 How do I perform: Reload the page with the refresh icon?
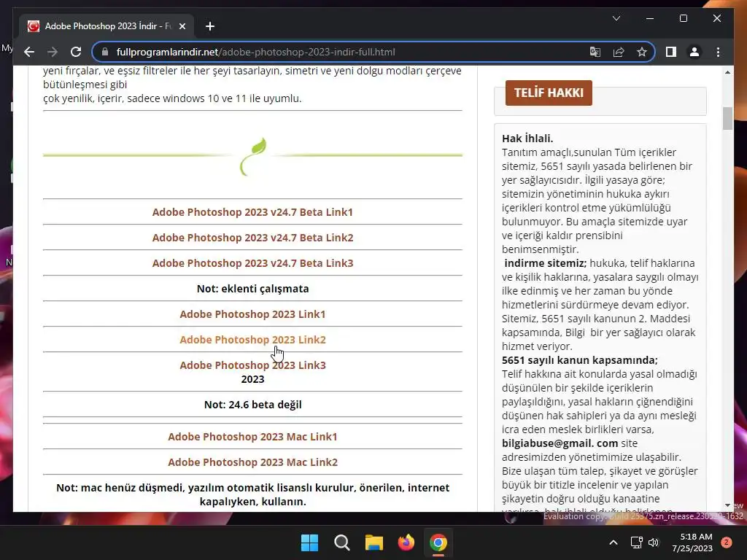tap(76, 52)
